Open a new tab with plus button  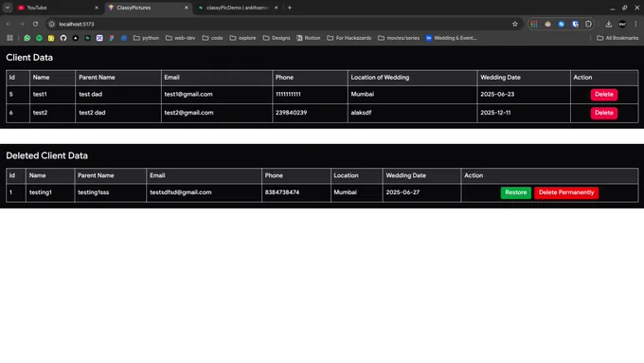coord(290,8)
